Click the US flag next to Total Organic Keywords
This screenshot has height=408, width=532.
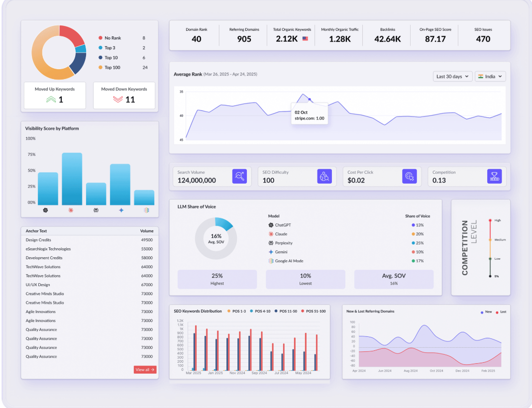tap(305, 39)
